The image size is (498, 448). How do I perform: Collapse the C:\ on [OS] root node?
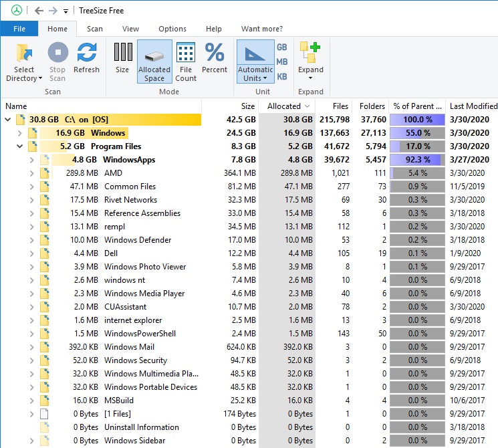coord(8,120)
